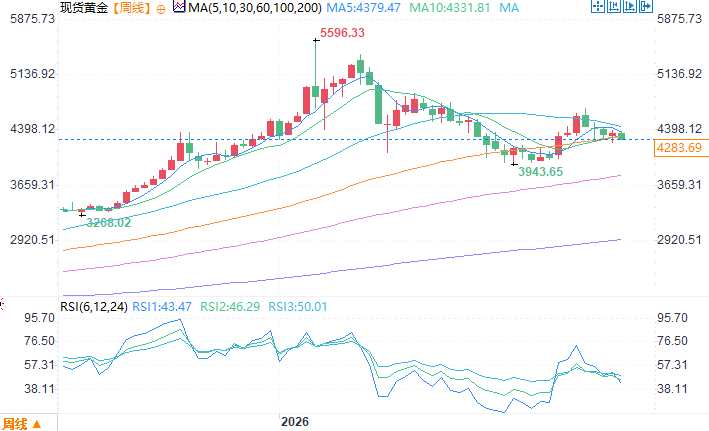The width and height of the screenshot is (709, 431).
Task: Enable the crosshair cursor tool
Action: pyautogui.click(x=598, y=6)
